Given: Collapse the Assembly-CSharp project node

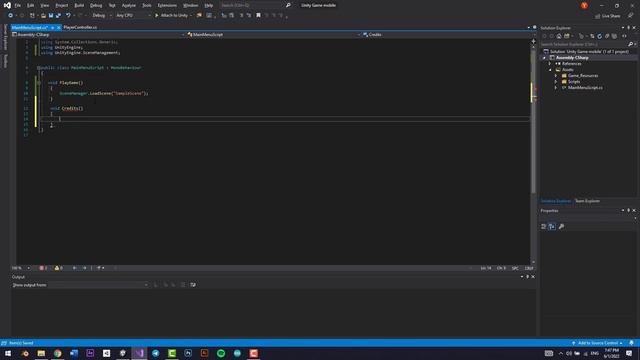Looking at the screenshot, I should pyautogui.click(x=544, y=58).
